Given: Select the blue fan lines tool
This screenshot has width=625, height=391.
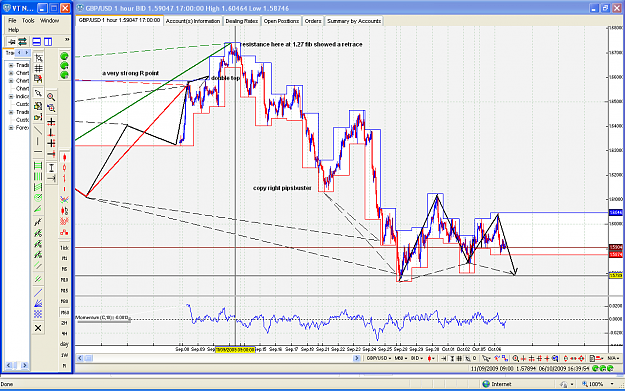Looking at the screenshot, I should pyautogui.click(x=38, y=303).
